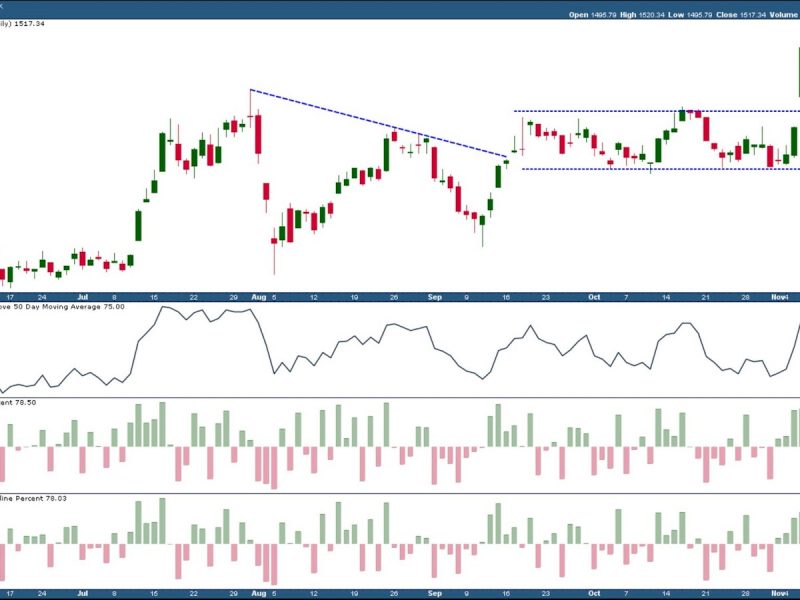
Task: Select date '21' on the bottom panel axis
Action: [706, 593]
